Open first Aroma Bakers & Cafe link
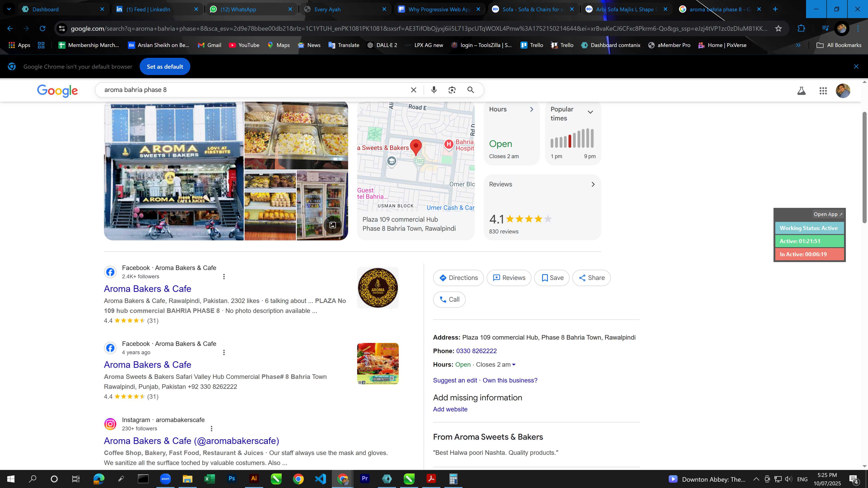The width and height of the screenshot is (868, 488). point(148,289)
